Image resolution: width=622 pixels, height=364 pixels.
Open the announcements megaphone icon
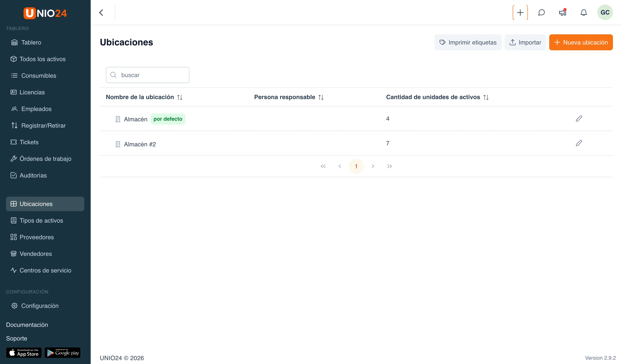pos(563,13)
